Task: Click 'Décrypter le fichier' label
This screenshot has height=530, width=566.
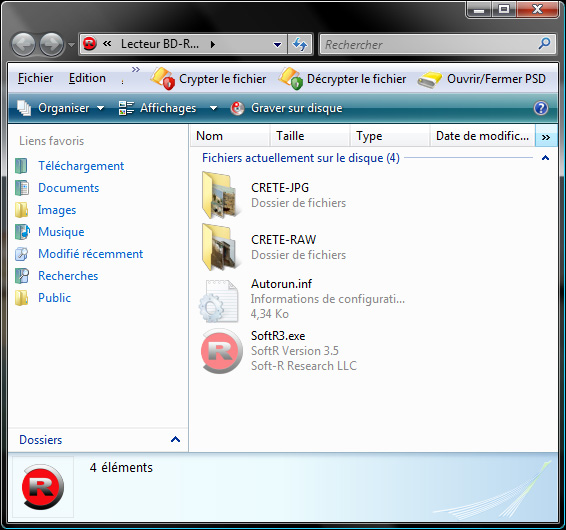Action: [356, 79]
